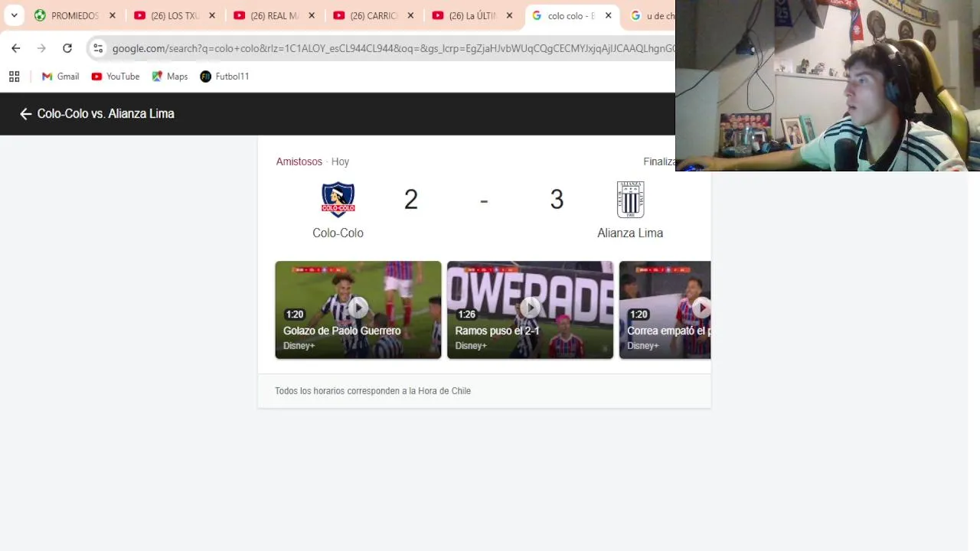Switch to the LOS TXU YouTube tab
This screenshot has width=980, height=551.
(175, 15)
